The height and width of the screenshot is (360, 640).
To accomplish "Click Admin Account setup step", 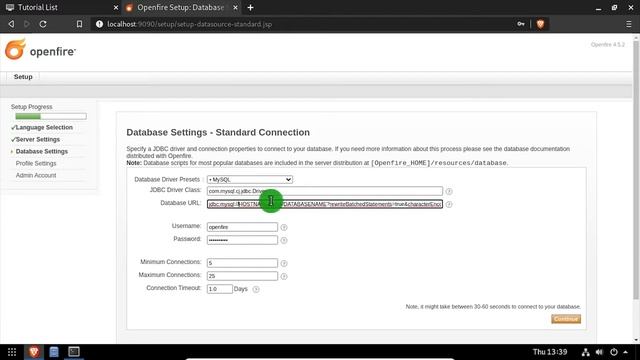I will point(36,175).
